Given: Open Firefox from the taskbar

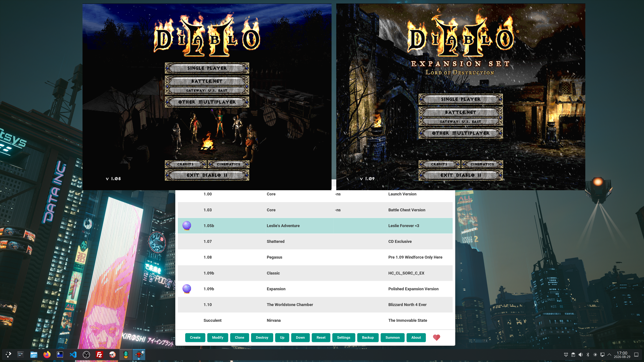Looking at the screenshot, I should click(47, 354).
